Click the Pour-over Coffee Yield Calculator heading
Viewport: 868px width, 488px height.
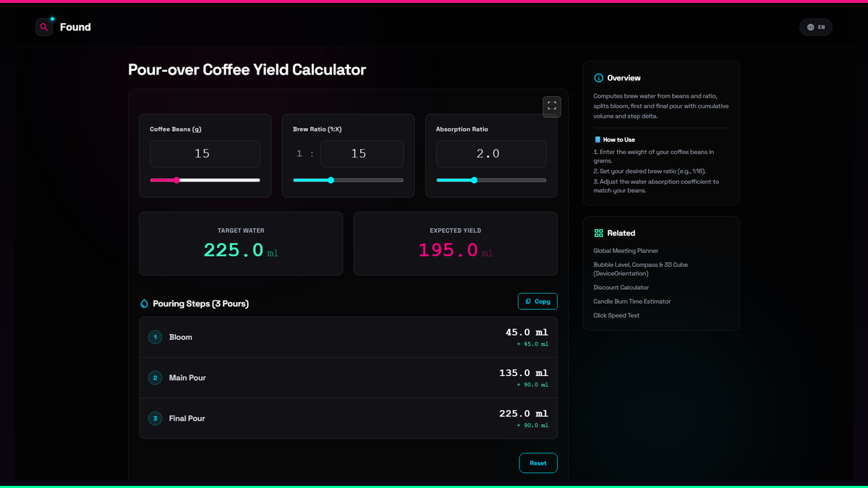pos(247,70)
